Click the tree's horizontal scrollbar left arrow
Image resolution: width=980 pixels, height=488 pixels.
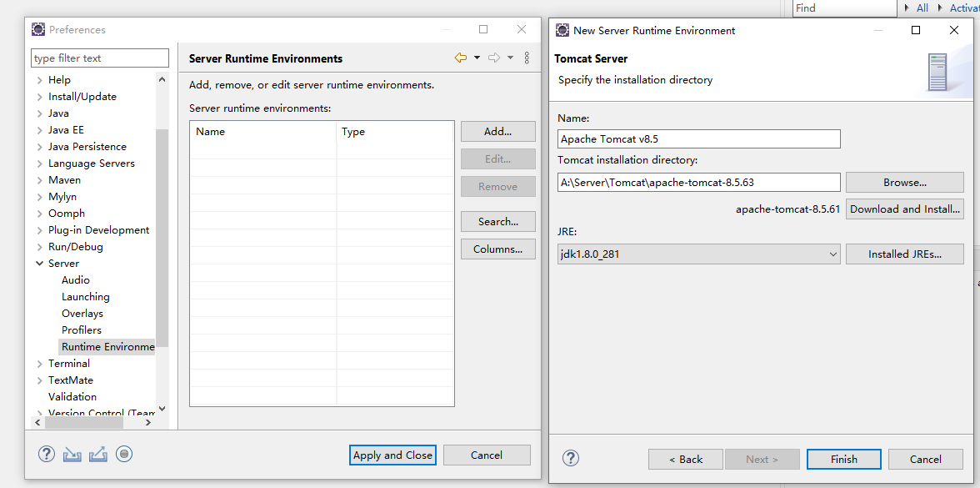[x=37, y=423]
